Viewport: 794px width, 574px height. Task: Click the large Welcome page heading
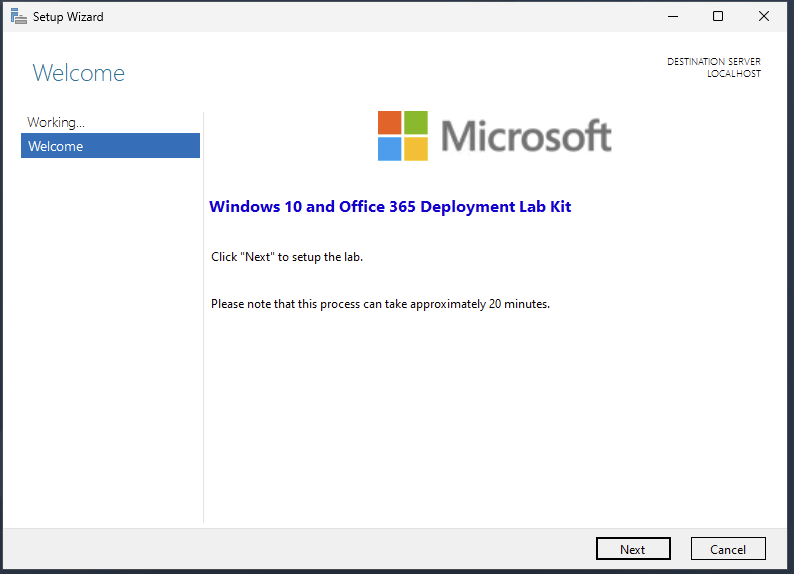78,73
